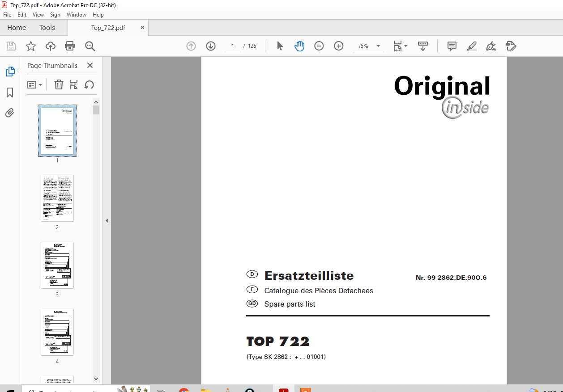Open the File menu
563x392 pixels.
coord(7,15)
